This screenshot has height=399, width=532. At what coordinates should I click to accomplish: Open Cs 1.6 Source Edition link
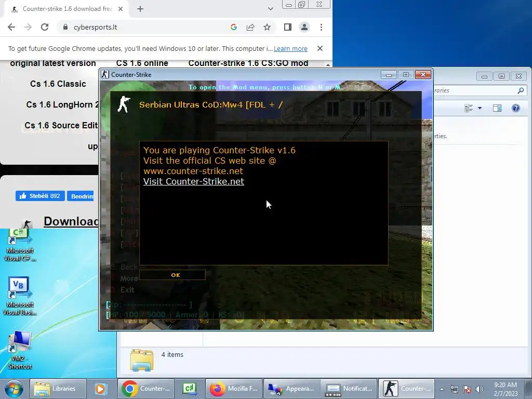coord(61,125)
